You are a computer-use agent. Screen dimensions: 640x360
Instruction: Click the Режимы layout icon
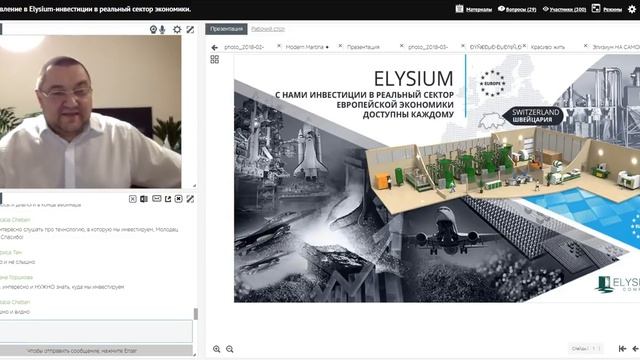click(596, 9)
